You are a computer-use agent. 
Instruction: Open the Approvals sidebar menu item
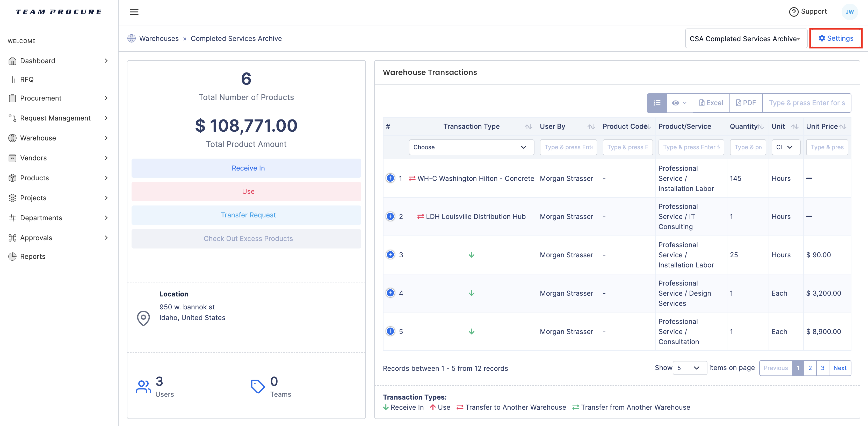click(x=59, y=238)
